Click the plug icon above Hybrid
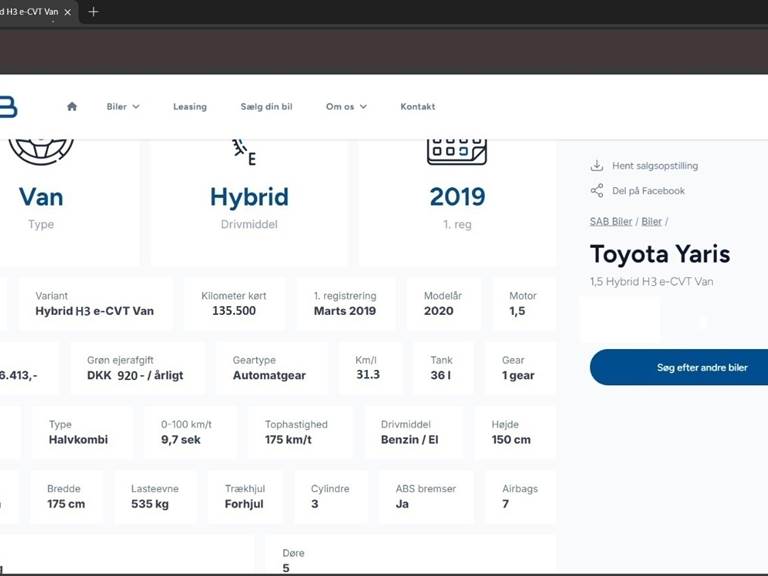 coord(243,152)
